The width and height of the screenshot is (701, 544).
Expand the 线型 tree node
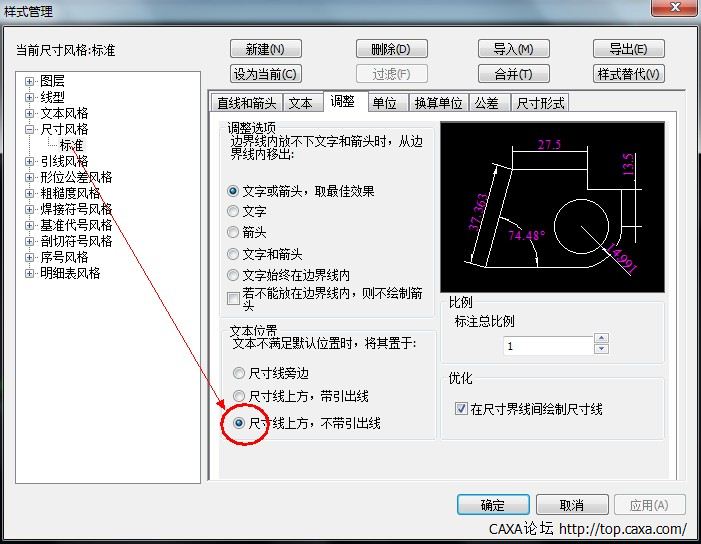tap(30, 97)
